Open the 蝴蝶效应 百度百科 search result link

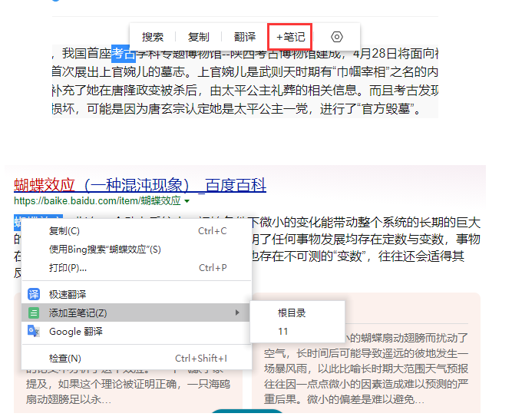coord(140,185)
